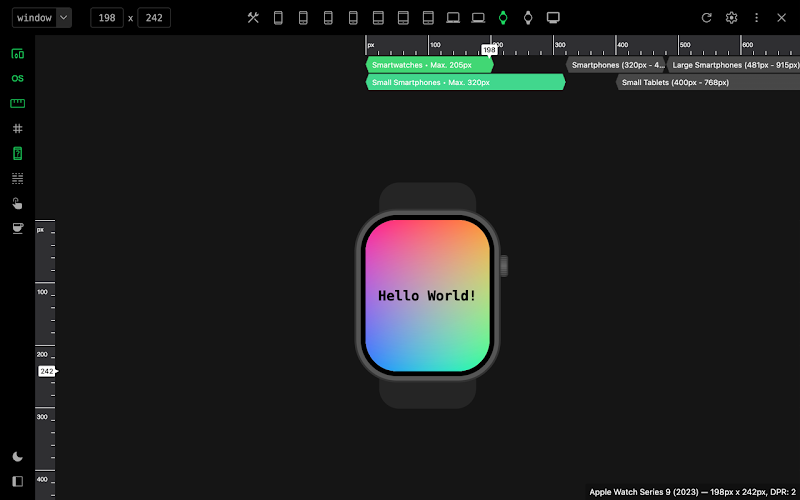Screen dimensions: 800x500
Task: Select the first laptop device preset
Action: [x=453, y=18]
